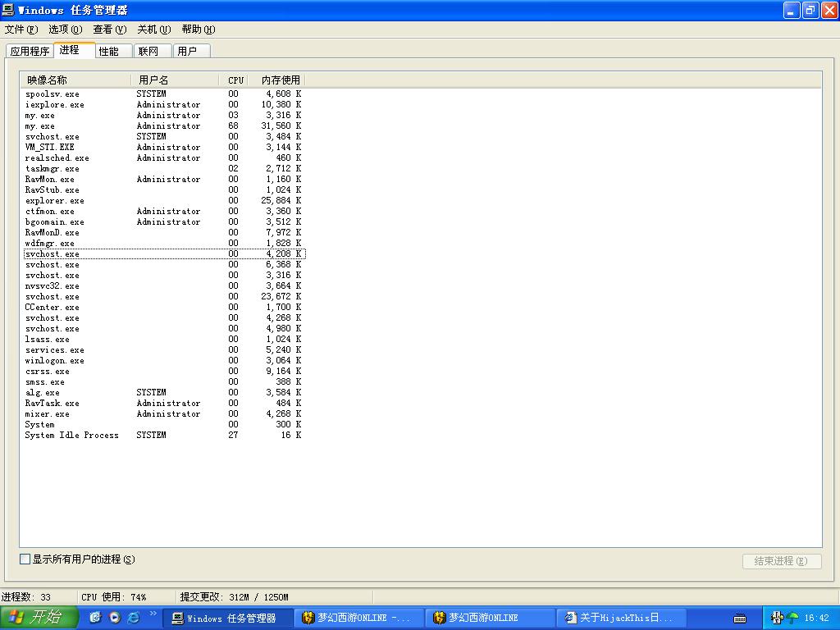Screen dimensions: 840x630
Task: Open the media player quick launch icon
Action: pyautogui.click(x=115, y=618)
